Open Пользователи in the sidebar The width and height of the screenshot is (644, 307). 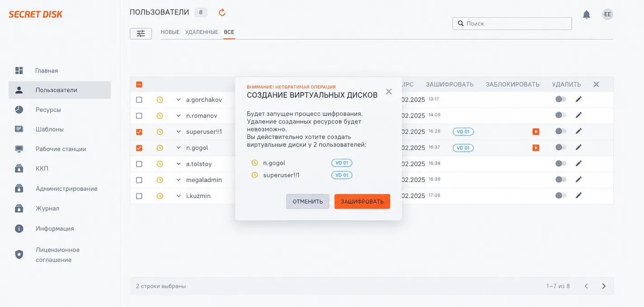coord(60,90)
